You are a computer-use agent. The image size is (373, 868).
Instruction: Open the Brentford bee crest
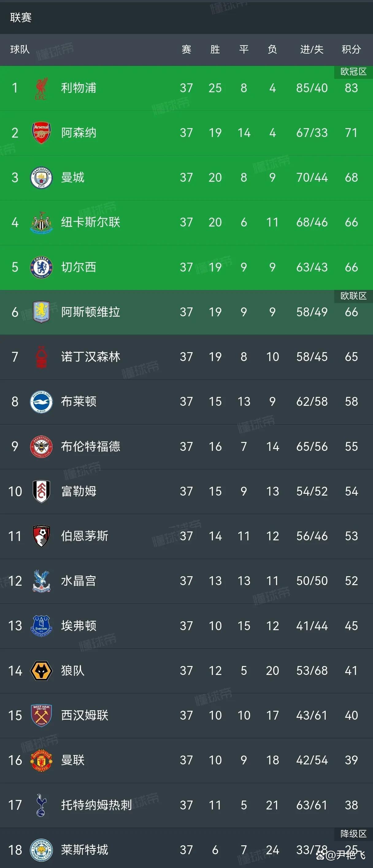click(41, 447)
